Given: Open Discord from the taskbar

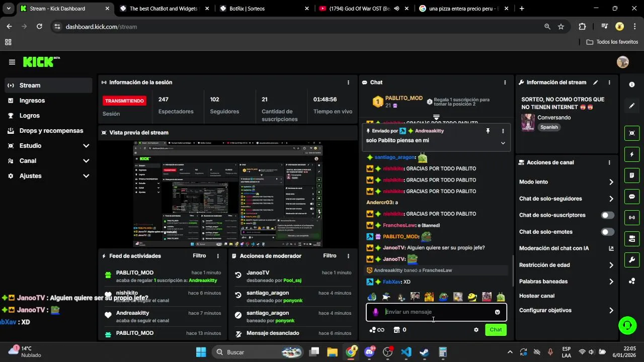Looking at the screenshot, I should pos(370,352).
